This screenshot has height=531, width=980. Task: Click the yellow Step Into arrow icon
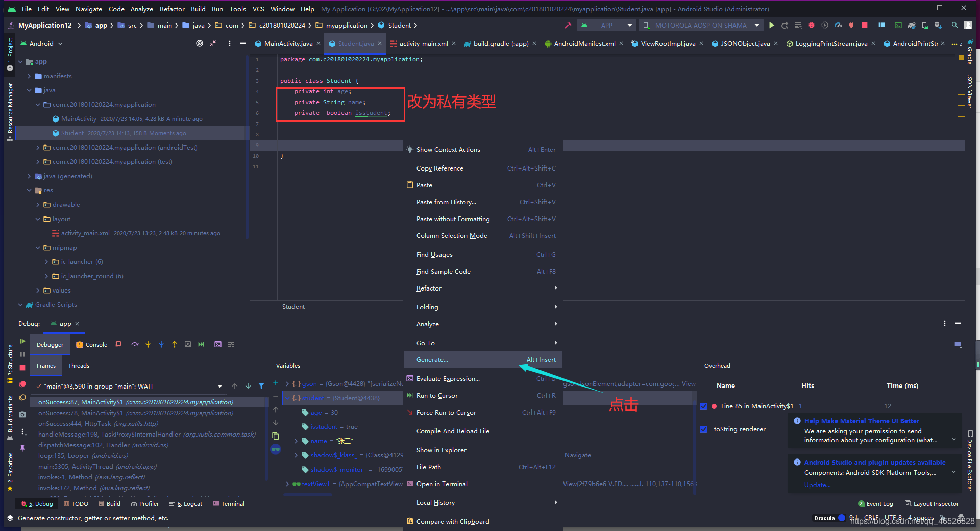coord(148,344)
